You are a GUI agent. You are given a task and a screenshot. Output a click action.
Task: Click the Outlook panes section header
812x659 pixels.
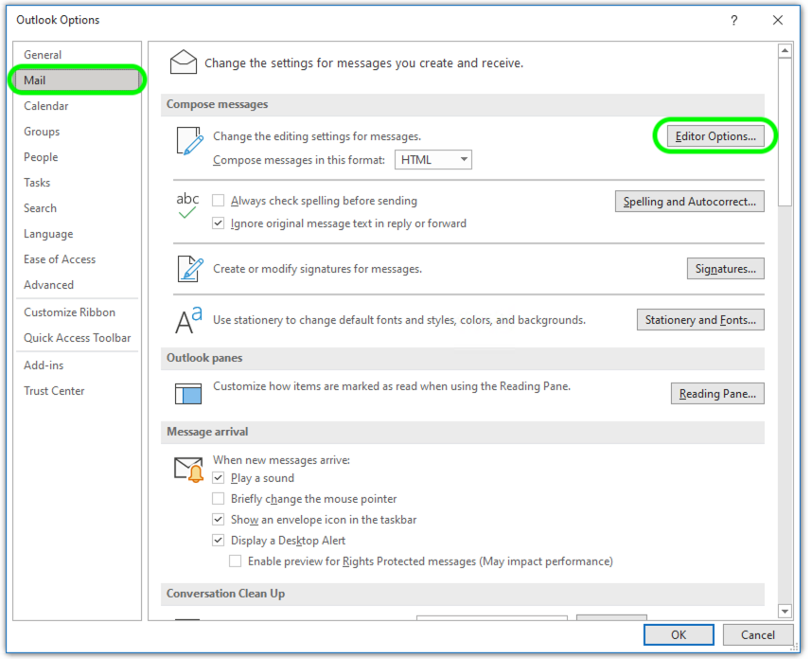pyautogui.click(x=463, y=358)
